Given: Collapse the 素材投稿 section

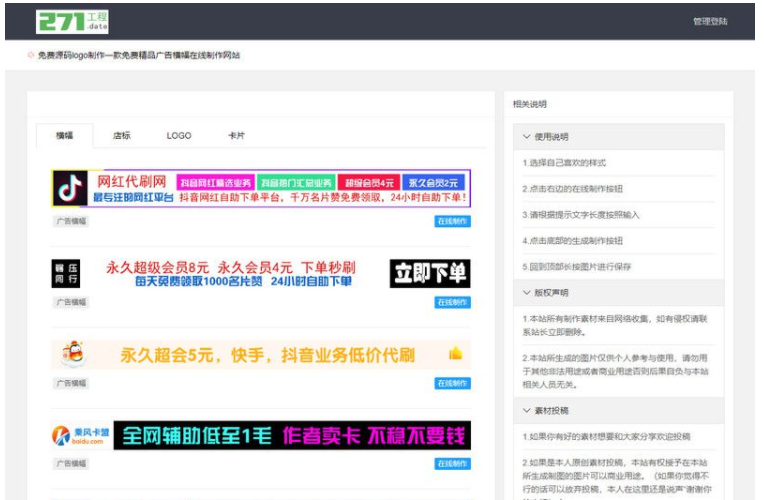Looking at the screenshot, I should coord(618,410).
